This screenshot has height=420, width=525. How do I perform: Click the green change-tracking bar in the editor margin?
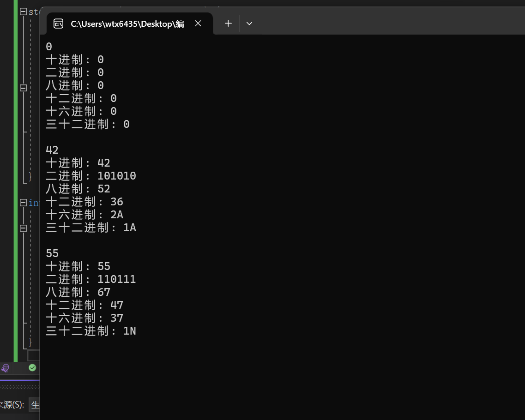(17, 185)
